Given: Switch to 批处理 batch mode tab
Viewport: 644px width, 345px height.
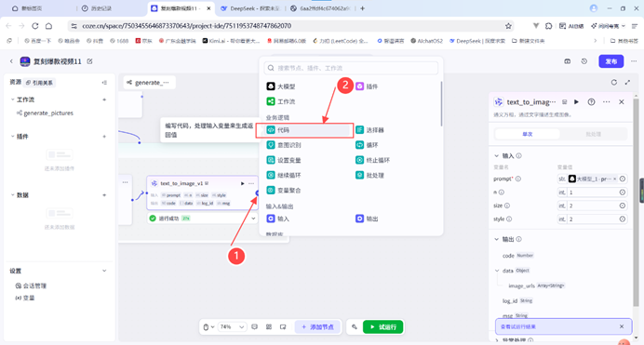Looking at the screenshot, I should point(594,134).
